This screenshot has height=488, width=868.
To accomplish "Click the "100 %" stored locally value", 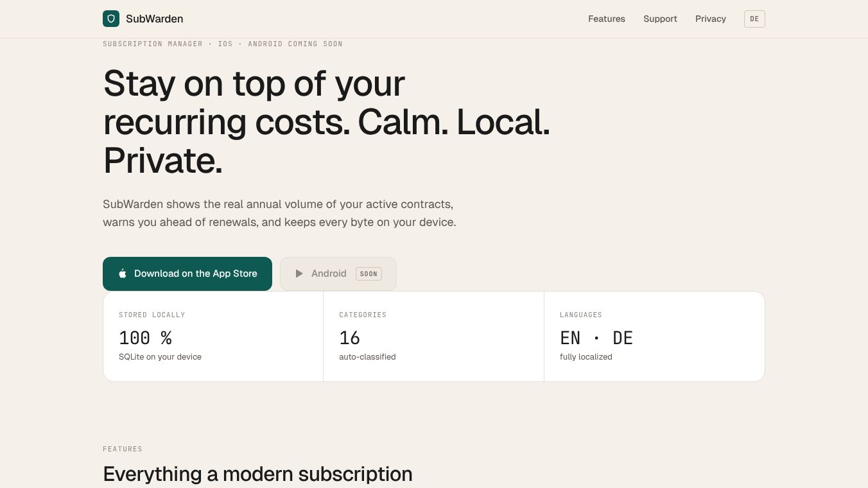I will click(145, 338).
